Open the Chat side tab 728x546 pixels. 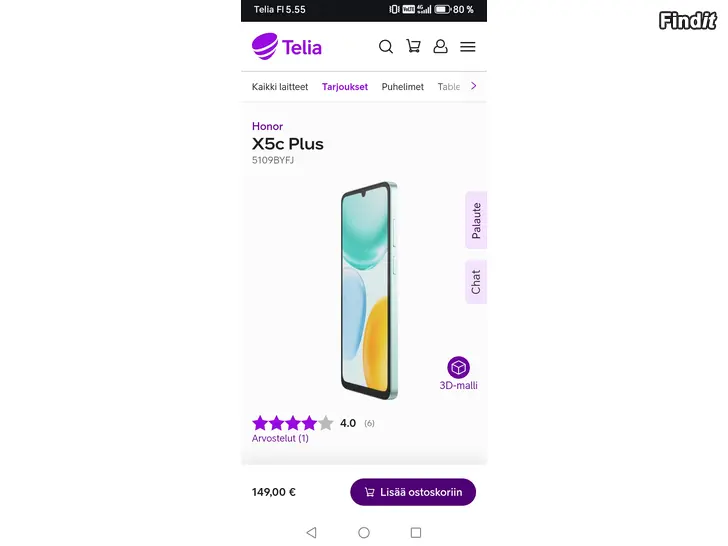click(x=476, y=282)
